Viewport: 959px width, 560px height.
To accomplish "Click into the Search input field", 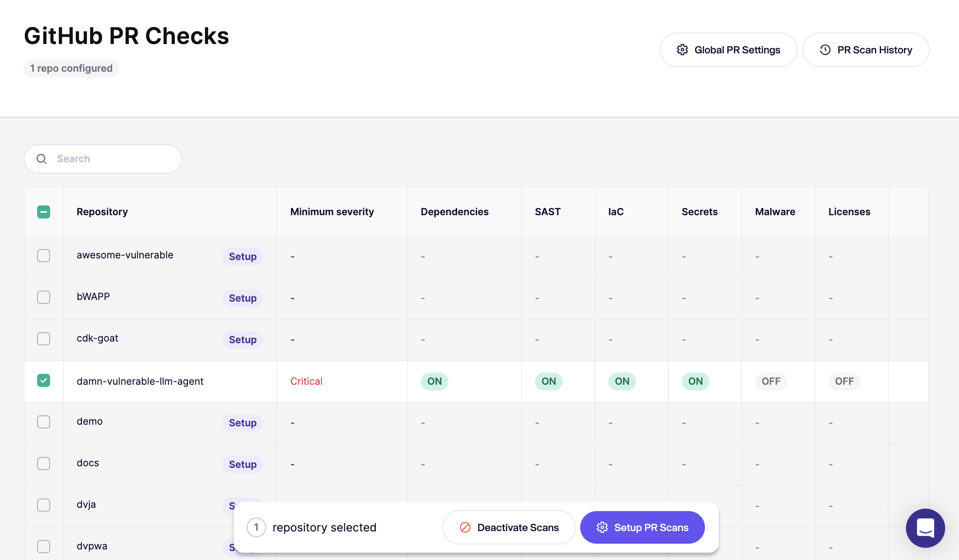I will tap(114, 159).
